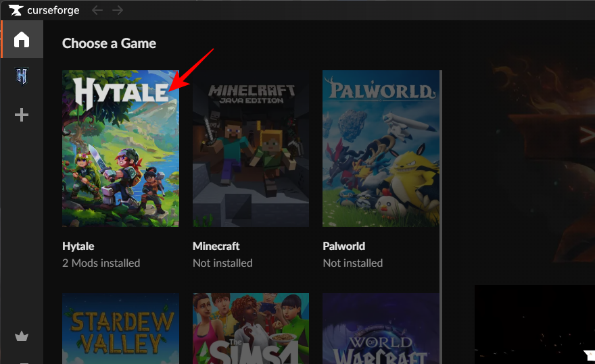Viewport: 595px width, 364px height.
Task: Select the Hytale game cover
Action: [x=120, y=149]
